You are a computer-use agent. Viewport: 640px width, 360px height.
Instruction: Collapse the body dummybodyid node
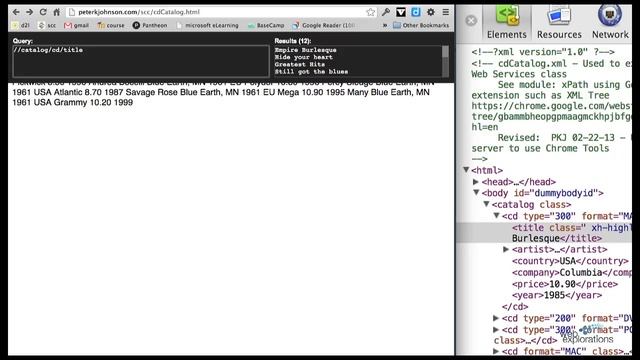click(x=476, y=193)
